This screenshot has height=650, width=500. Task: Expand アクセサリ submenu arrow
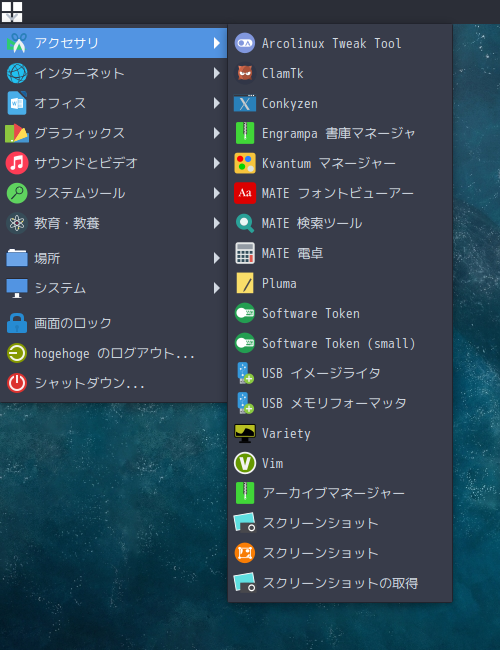click(216, 43)
